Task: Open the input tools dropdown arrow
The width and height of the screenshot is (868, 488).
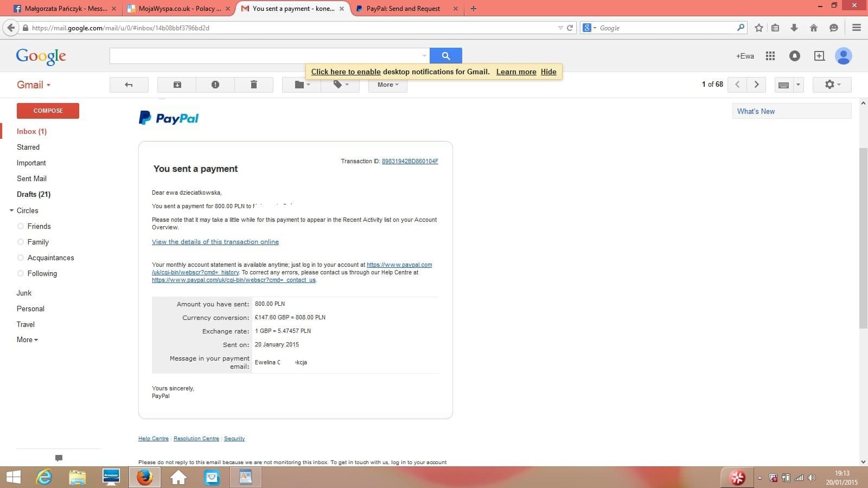Action: pyautogui.click(x=798, y=85)
